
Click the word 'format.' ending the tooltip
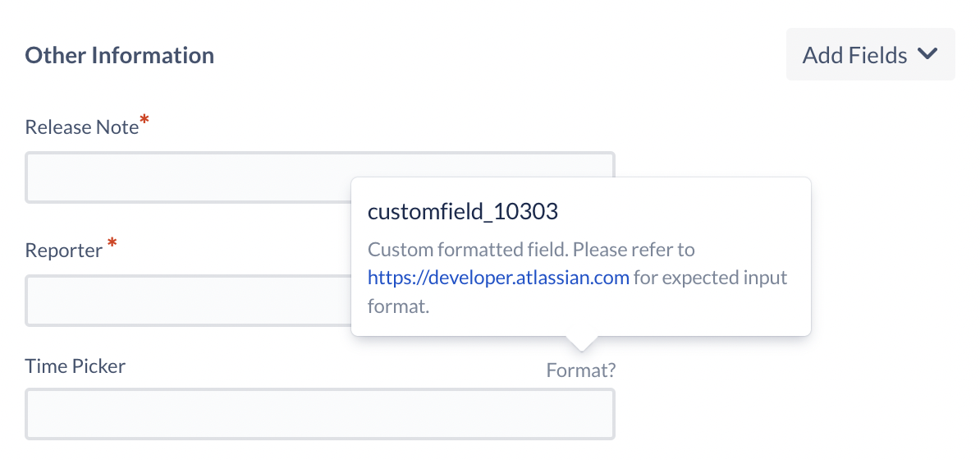(x=398, y=307)
